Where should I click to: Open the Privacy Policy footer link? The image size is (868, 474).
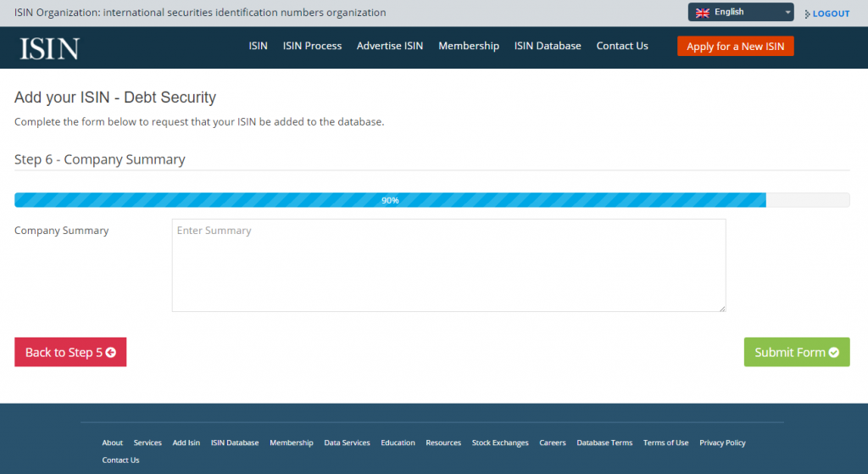(722, 443)
